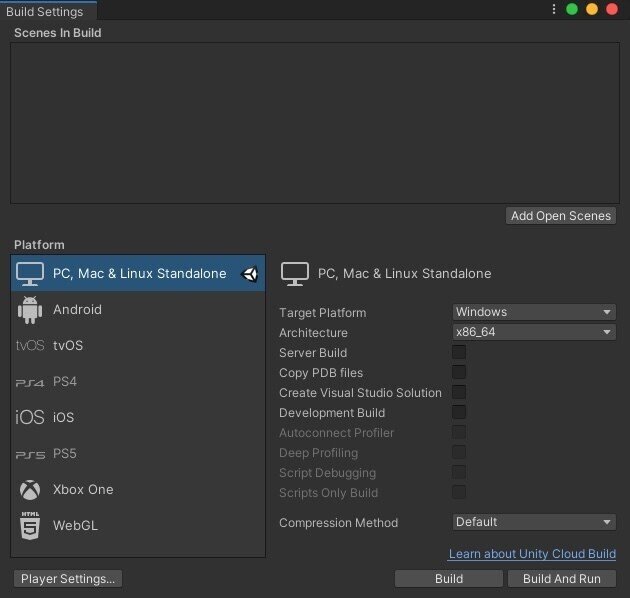The image size is (630, 598).
Task: Open Player Settings
Action: pyautogui.click(x=68, y=579)
